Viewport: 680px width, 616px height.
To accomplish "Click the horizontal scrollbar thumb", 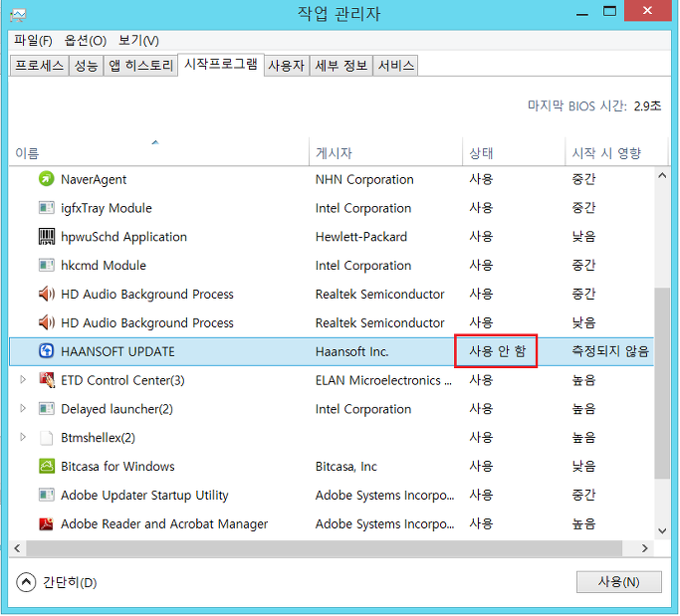I will point(325,548).
